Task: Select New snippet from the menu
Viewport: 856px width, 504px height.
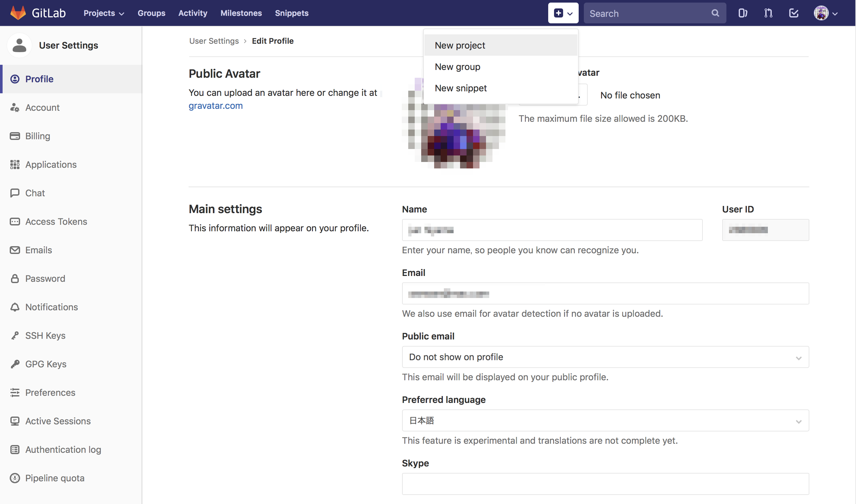Action: (461, 88)
